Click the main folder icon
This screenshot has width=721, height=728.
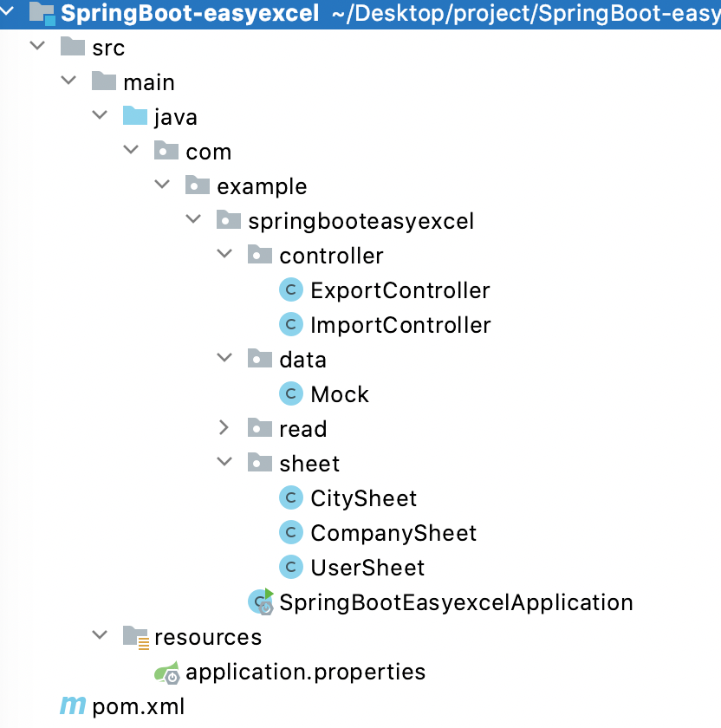coord(103,81)
